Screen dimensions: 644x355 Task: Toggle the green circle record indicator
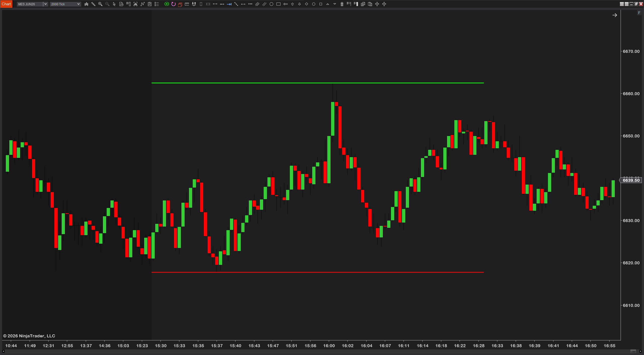click(x=167, y=4)
